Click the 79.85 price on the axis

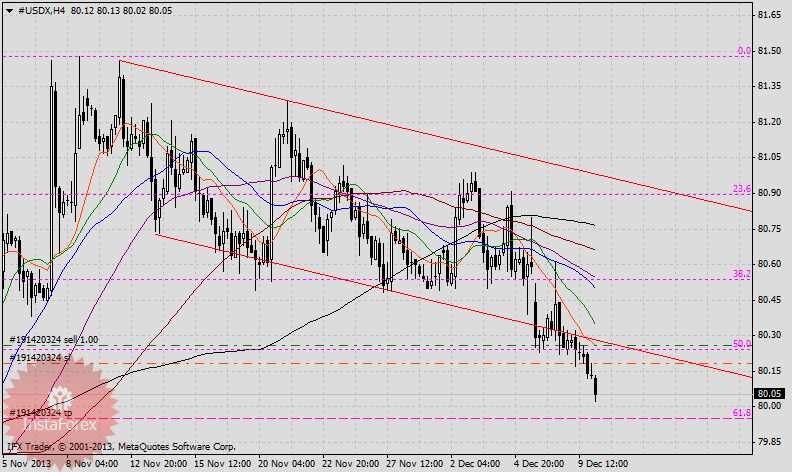(x=769, y=441)
